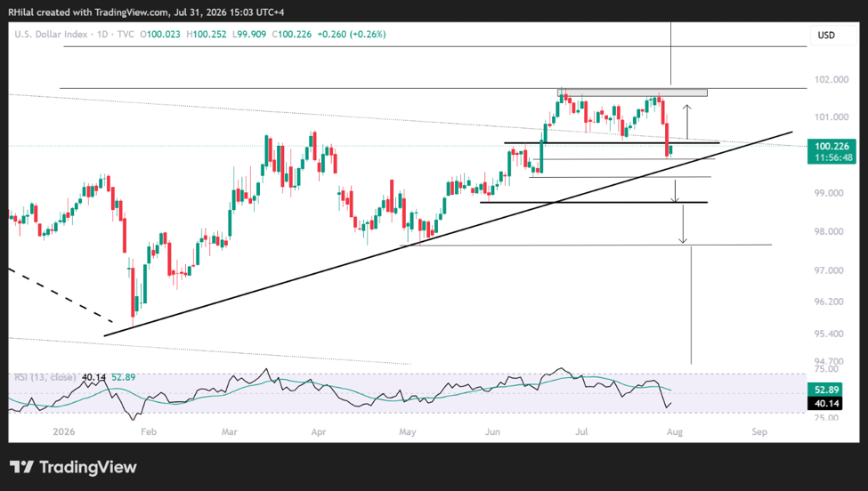Click the 98.000 price axis label
This screenshot has width=868, height=491.
(829, 231)
